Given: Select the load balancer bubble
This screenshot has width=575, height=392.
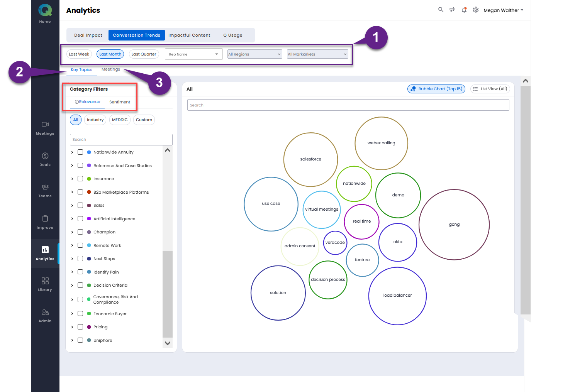Looking at the screenshot, I should (398, 296).
